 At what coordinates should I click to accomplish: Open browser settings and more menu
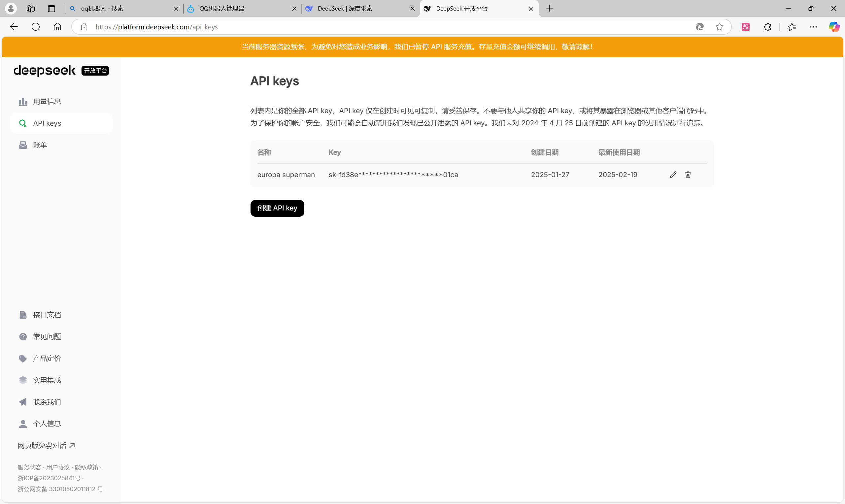pyautogui.click(x=813, y=27)
